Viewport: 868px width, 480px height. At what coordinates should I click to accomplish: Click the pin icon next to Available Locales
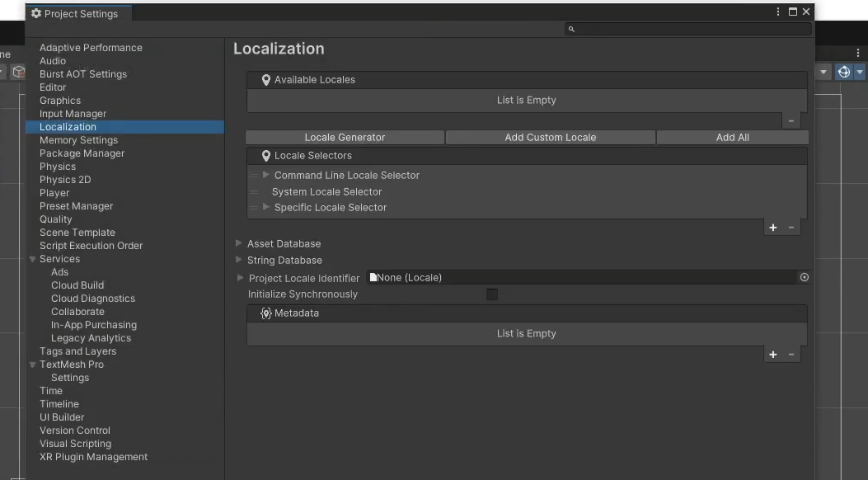point(265,79)
